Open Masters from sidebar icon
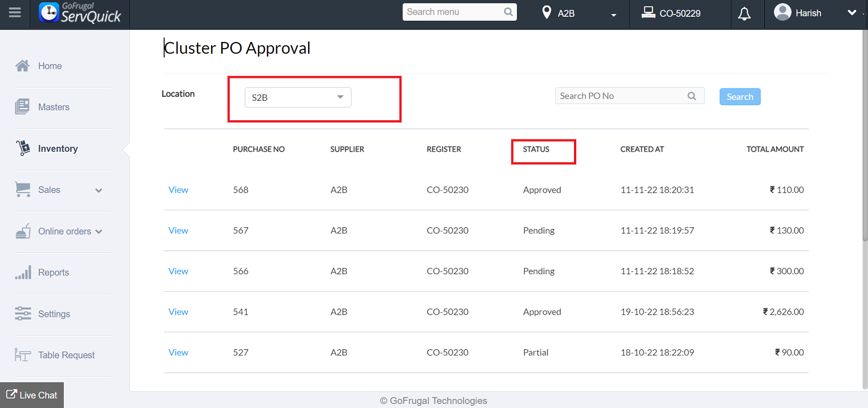This screenshot has width=868, height=408. click(22, 107)
